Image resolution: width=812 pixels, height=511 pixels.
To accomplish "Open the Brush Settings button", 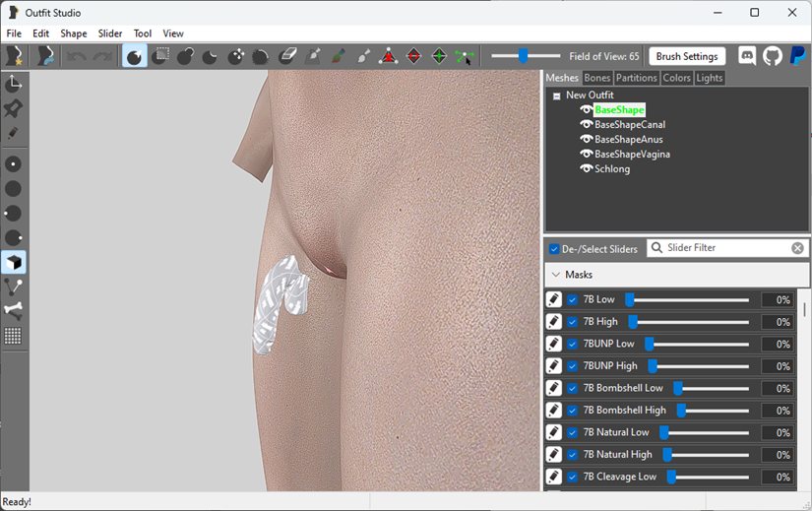I will click(x=687, y=56).
